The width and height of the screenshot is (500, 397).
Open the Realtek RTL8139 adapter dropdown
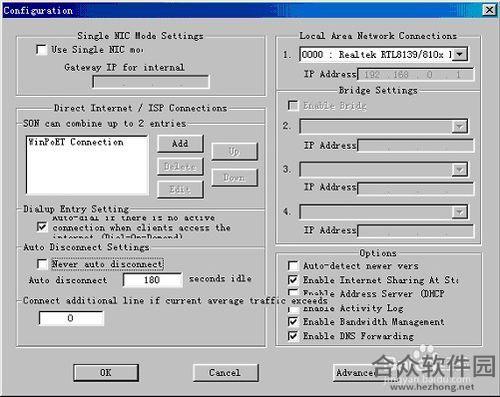460,54
